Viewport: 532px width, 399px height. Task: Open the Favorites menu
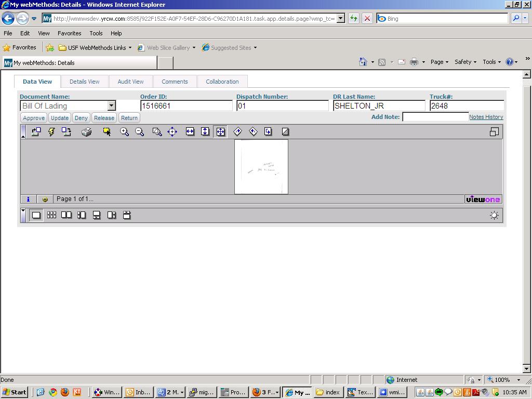69,33
